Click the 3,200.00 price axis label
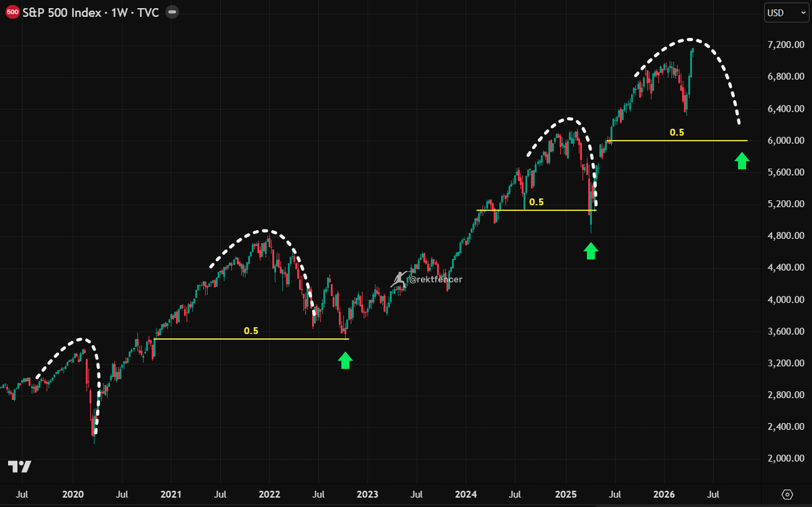 (x=786, y=363)
